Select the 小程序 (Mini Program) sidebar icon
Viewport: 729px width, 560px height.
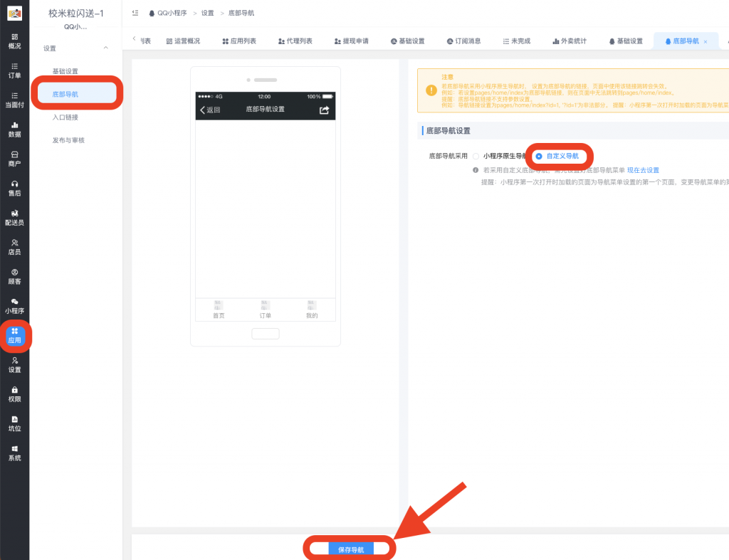pos(14,307)
